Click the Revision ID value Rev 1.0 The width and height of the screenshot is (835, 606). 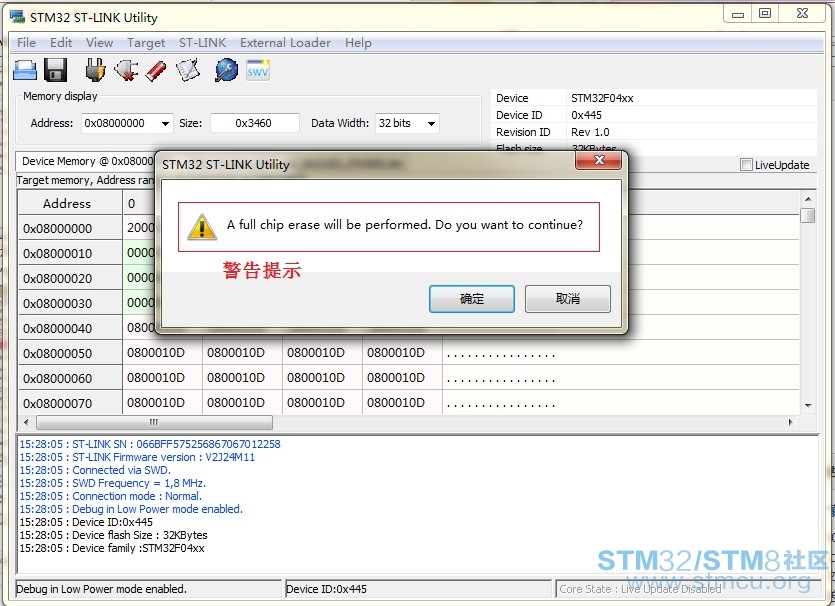[x=590, y=132]
